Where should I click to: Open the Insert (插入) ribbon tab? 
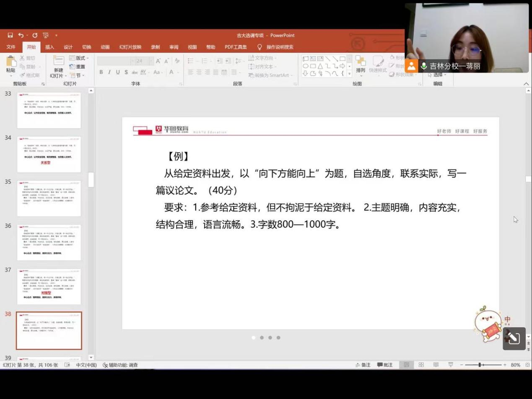point(49,47)
